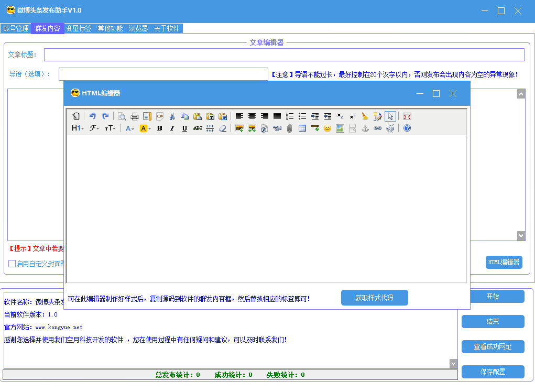535x392 pixels.
Task: Apply superscript formatting
Action: [353, 116]
